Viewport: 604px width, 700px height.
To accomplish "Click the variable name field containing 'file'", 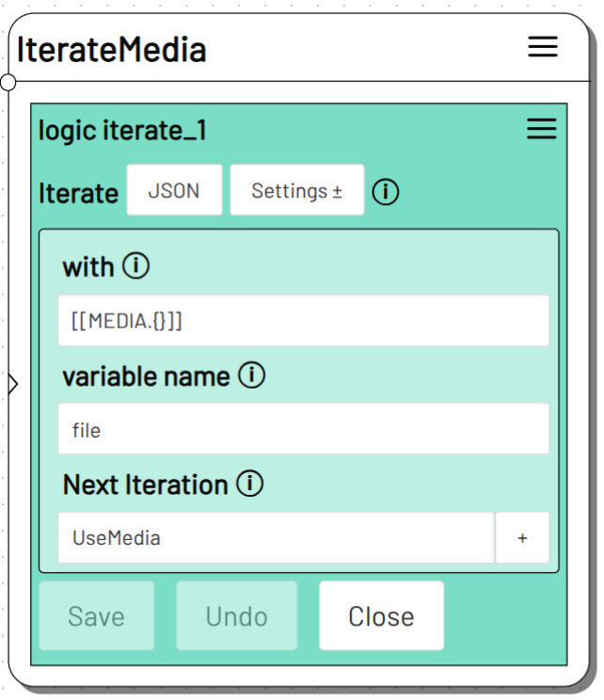I will [x=303, y=430].
